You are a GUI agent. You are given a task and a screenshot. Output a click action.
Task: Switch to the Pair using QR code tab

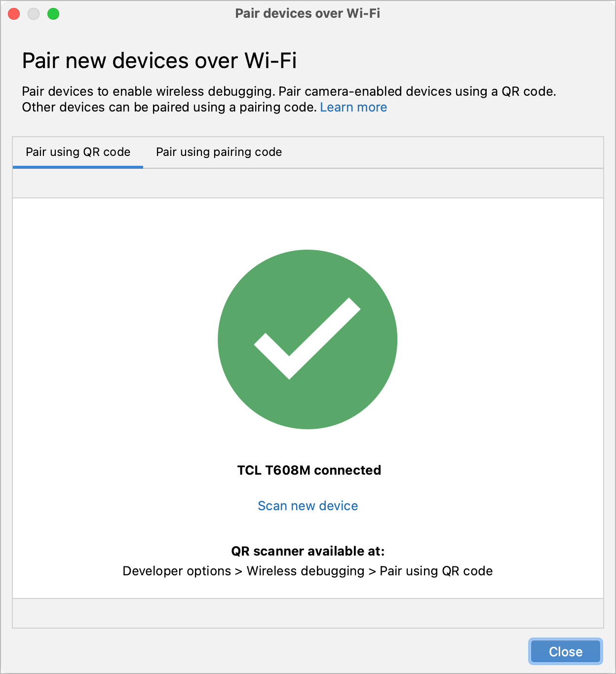click(x=78, y=152)
